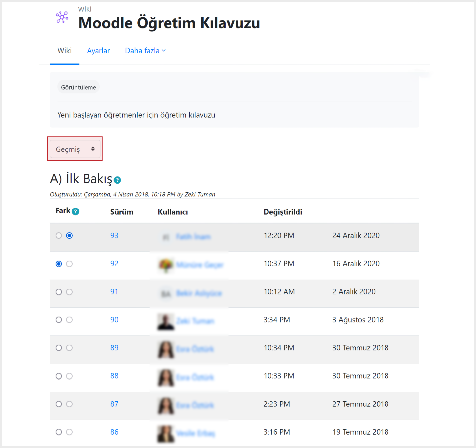
Task: Click the date 19 Temmuz 2018
Action: [x=360, y=432]
